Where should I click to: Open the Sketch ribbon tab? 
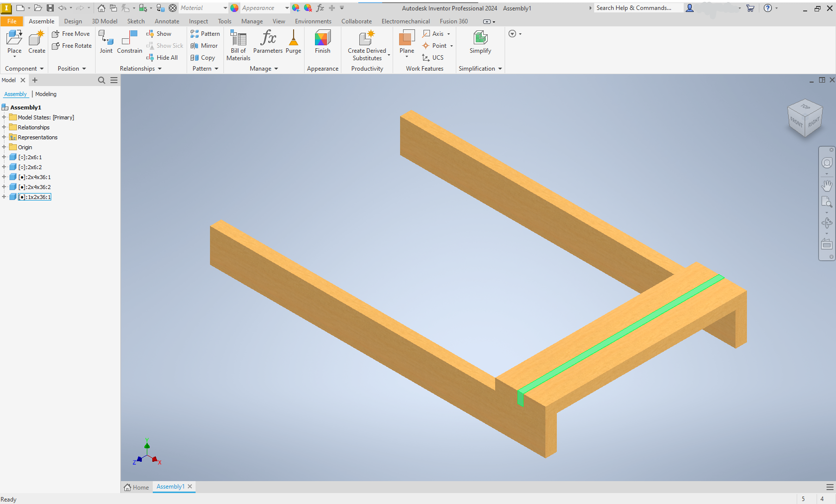(136, 21)
